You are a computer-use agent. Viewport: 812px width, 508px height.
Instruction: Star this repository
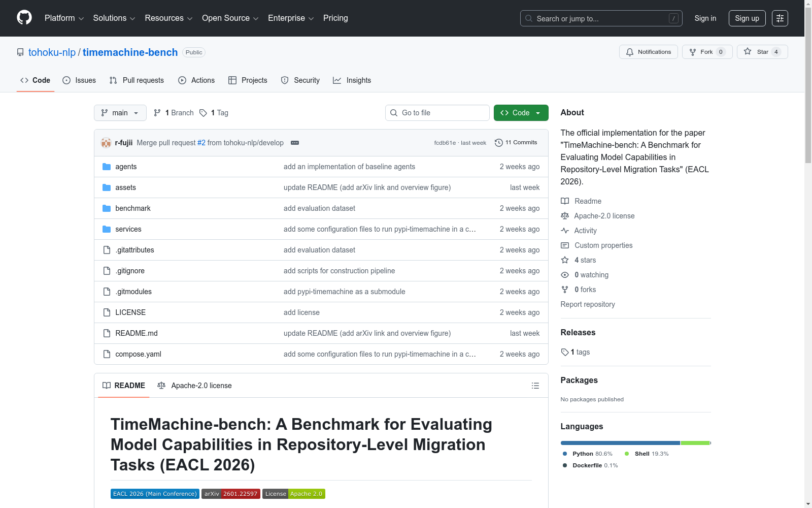[762, 52]
